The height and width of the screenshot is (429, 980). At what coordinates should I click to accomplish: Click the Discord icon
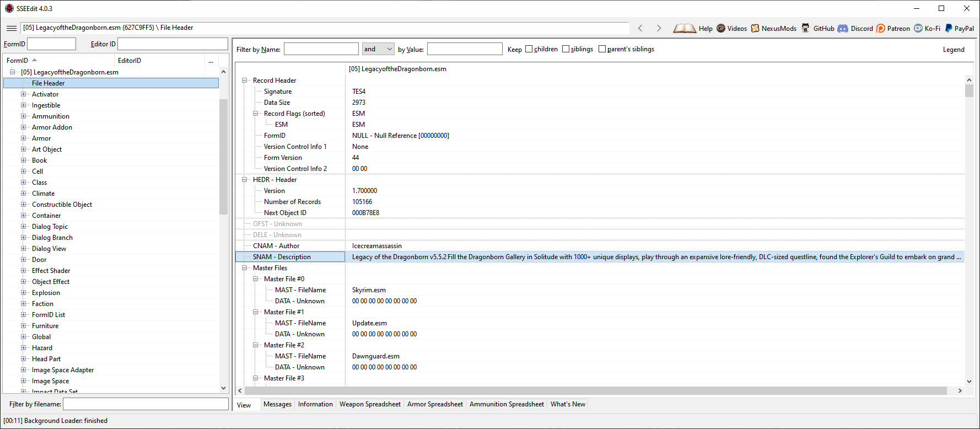click(843, 29)
